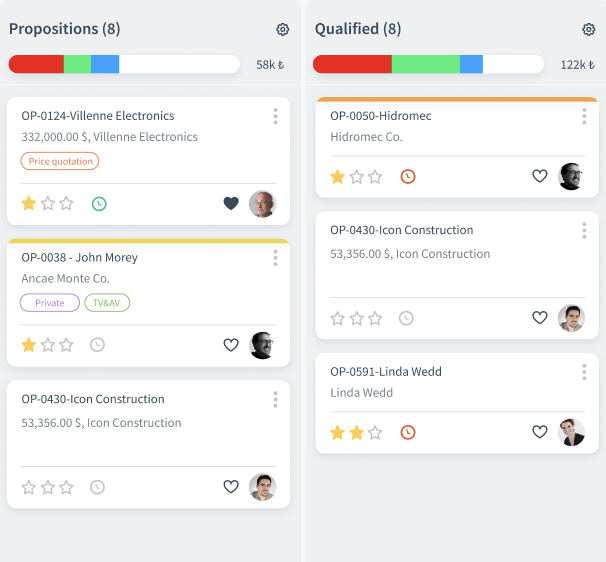Select the Private tag on John Morey card
This screenshot has width=606, height=562.
pyautogui.click(x=49, y=303)
